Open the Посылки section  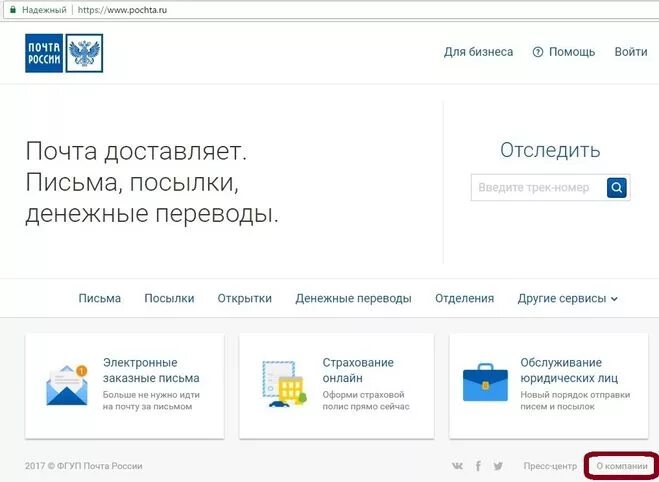(169, 298)
